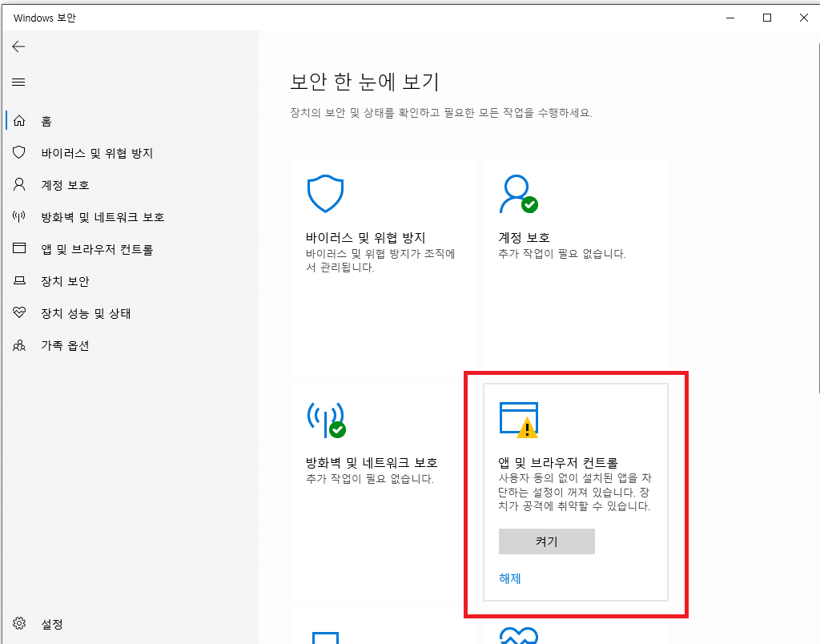Screen dimensions: 820x644
Task: Click the warning description about 사용자 동의 없이 설치된 앱
Action: 575,493
